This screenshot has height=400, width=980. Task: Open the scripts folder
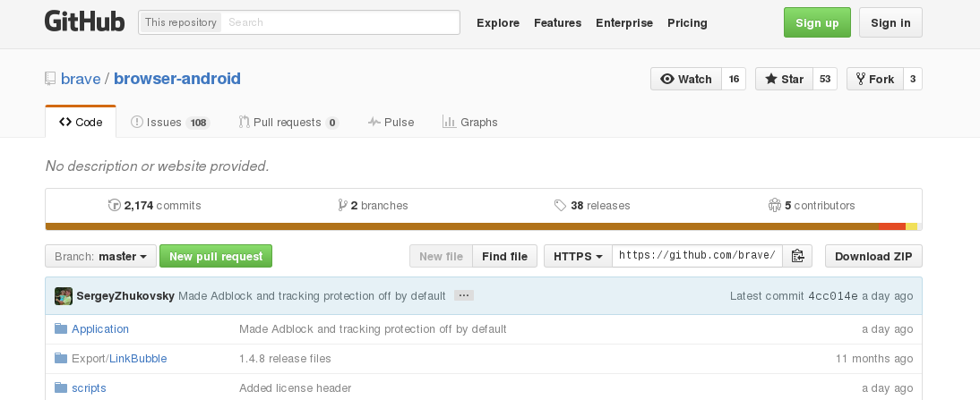[89, 388]
